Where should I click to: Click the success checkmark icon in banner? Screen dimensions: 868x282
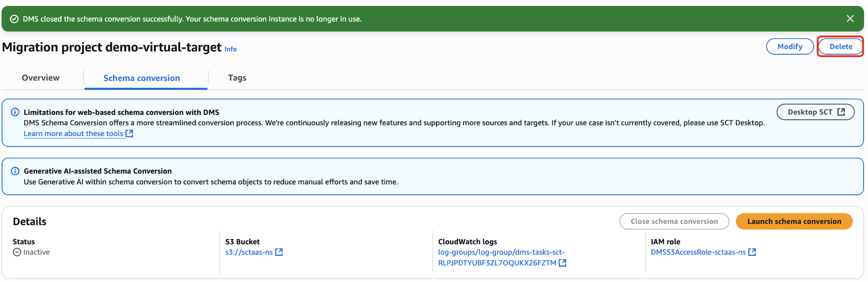14,19
